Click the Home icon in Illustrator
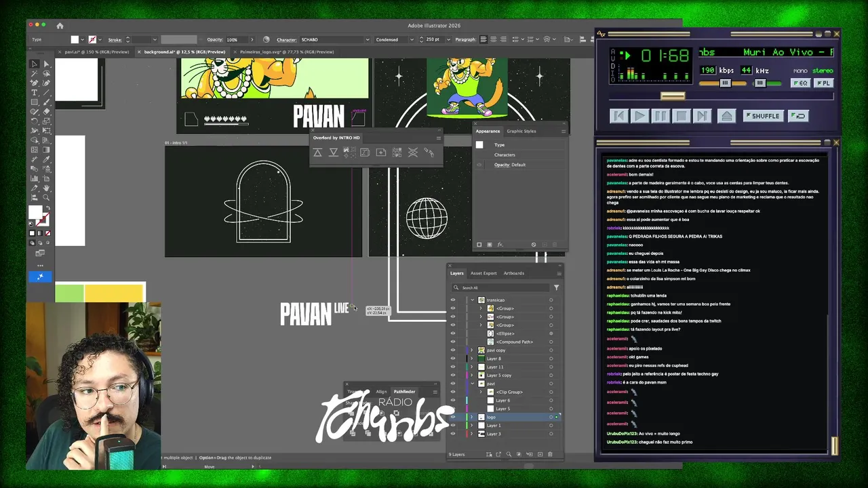868x488 pixels. pos(60,26)
